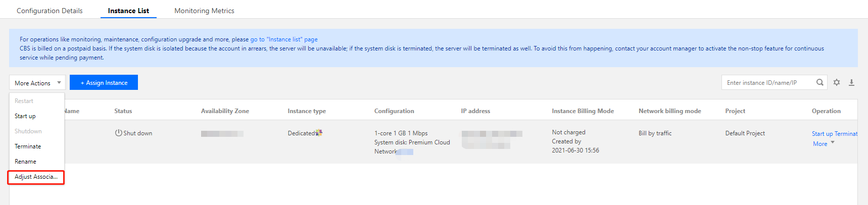
Task: Expand the More Actions dropdown
Action: (37, 83)
